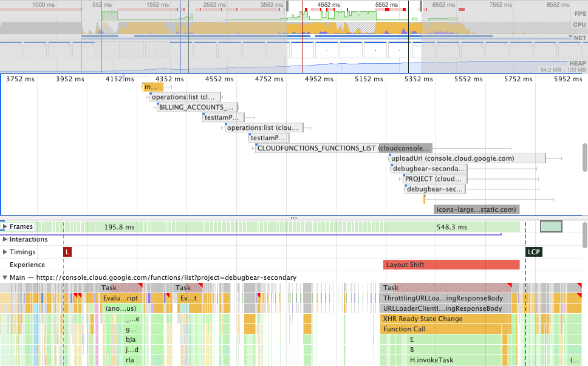Click the network pane vertical scrollbar

[585, 157]
